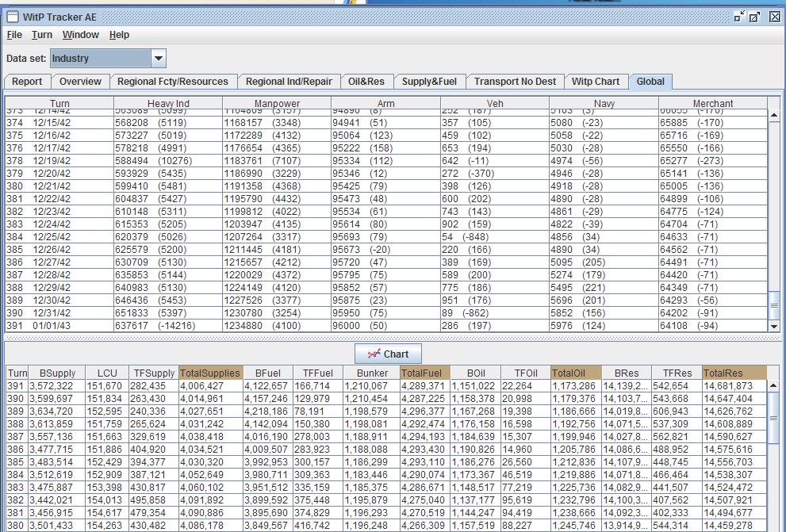Click the BSupply column header
The height and width of the screenshot is (532, 786).
57,373
